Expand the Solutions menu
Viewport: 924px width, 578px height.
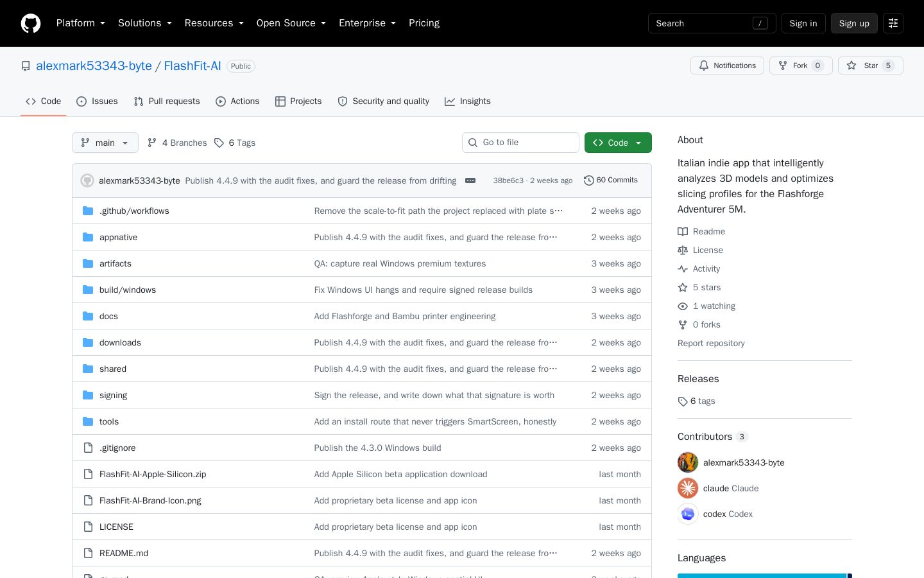[145, 23]
